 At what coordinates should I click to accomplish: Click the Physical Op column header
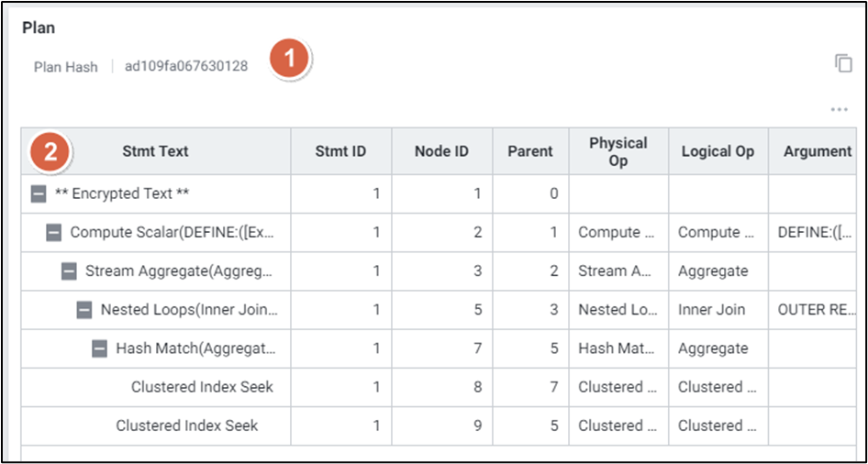[618, 151]
